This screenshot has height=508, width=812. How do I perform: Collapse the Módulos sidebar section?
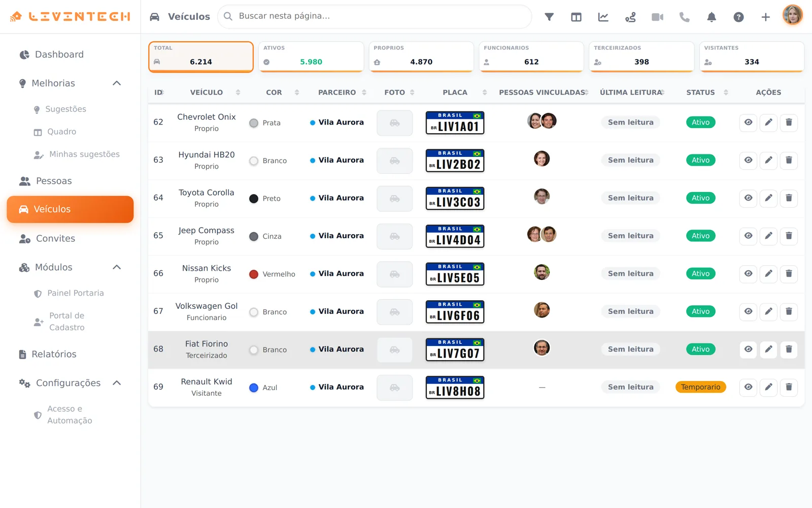(117, 267)
